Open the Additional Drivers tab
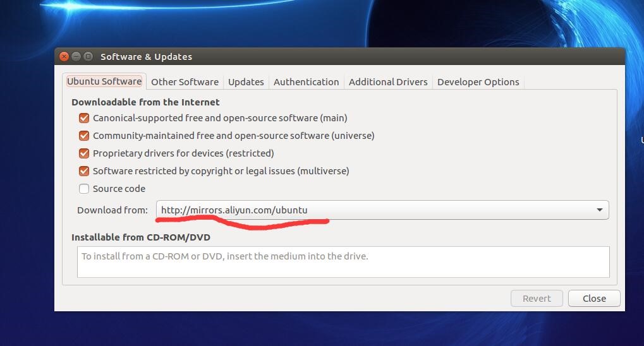 pos(388,81)
